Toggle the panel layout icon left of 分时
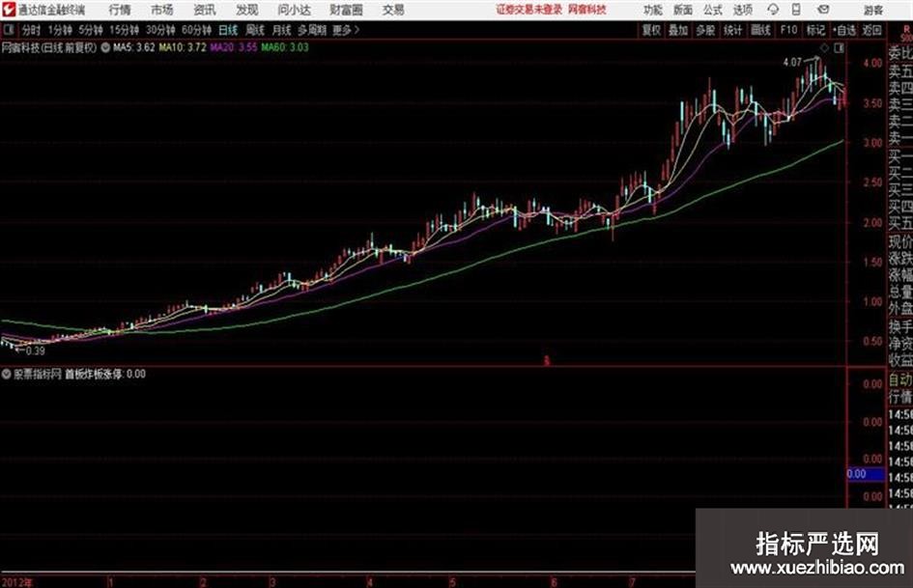 (8, 30)
